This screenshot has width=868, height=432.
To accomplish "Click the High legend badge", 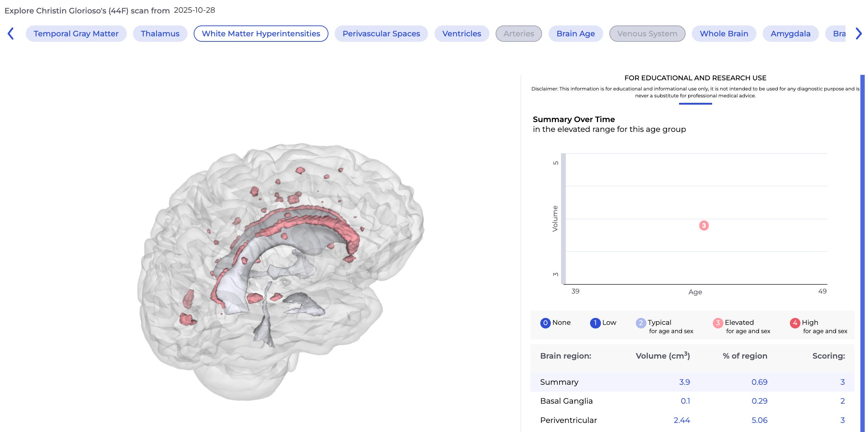I will [x=795, y=323].
